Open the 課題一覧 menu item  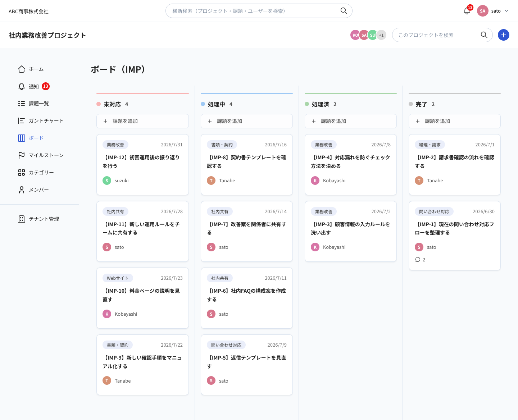point(40,104)
